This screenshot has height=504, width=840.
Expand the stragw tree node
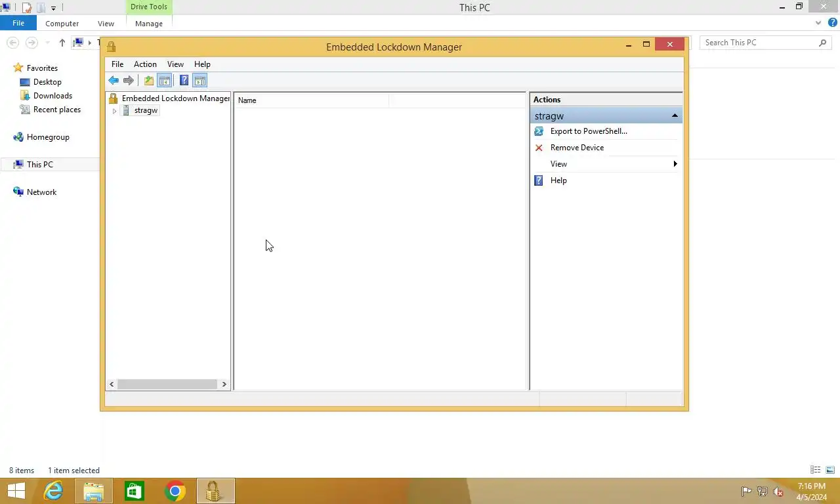[x=114, y=111]
